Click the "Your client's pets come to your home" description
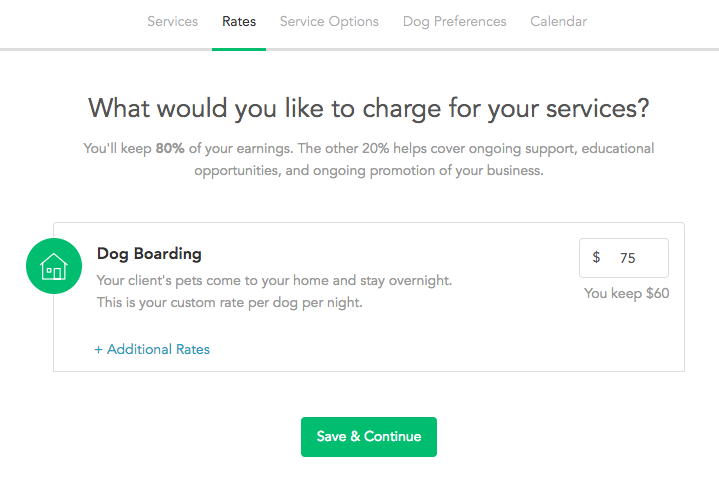The image size is (719, 483). coord(274,281)
